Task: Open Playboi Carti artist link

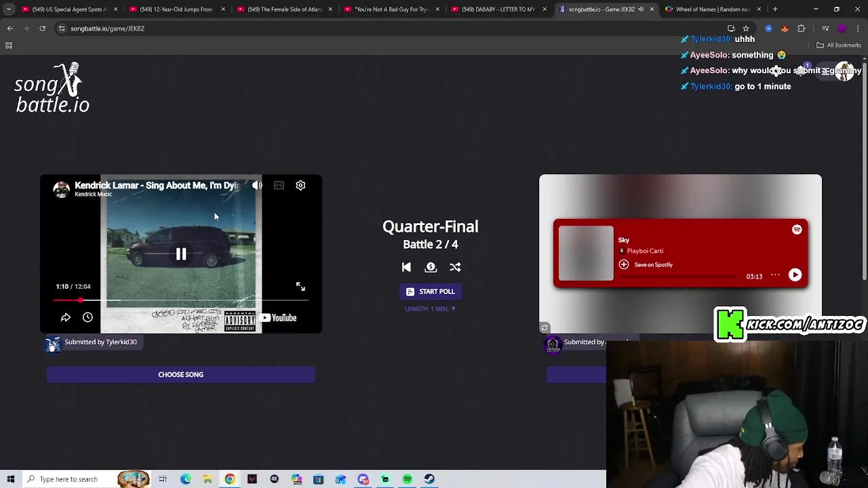Action: pyautogui.click(x=645, y=251)
